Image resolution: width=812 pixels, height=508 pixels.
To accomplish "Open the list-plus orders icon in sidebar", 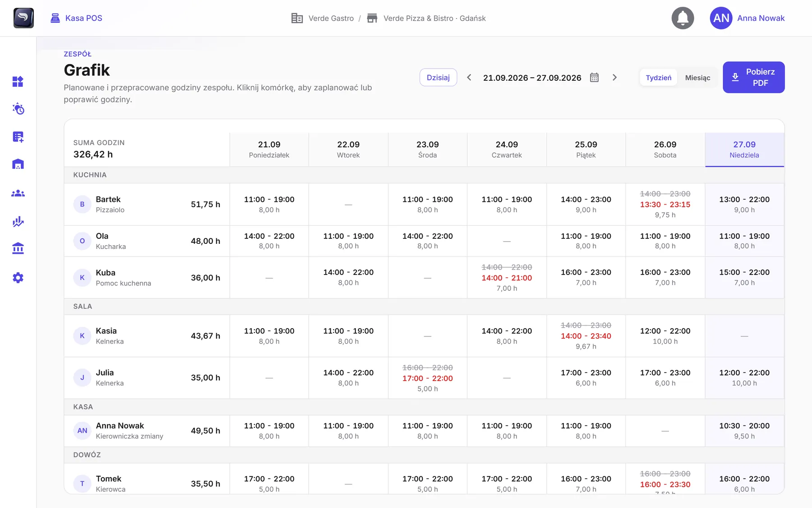I will tap(18, 137).
